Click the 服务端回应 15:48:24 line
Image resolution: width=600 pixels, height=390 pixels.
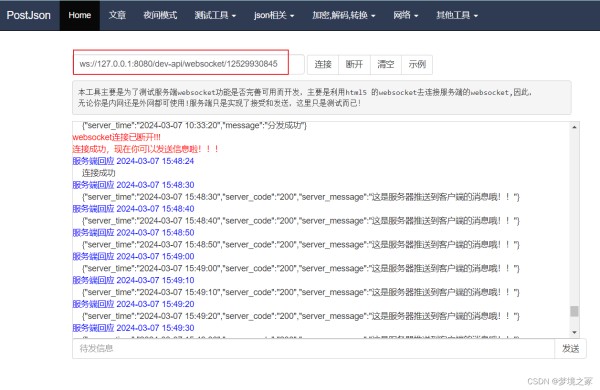point(133,161)
